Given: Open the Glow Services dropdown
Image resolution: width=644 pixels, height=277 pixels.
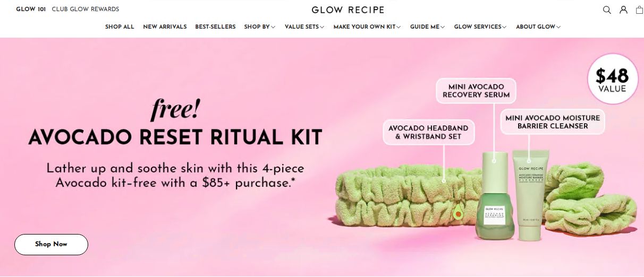Looking at the screenshot, I should pyautogui.click(x=480, y=27).
